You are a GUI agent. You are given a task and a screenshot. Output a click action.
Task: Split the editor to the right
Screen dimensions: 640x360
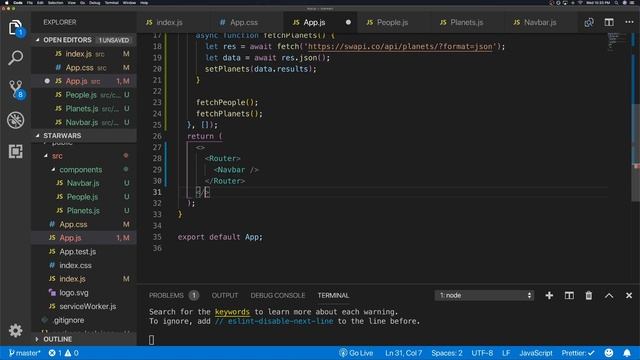tap(609, 22)
